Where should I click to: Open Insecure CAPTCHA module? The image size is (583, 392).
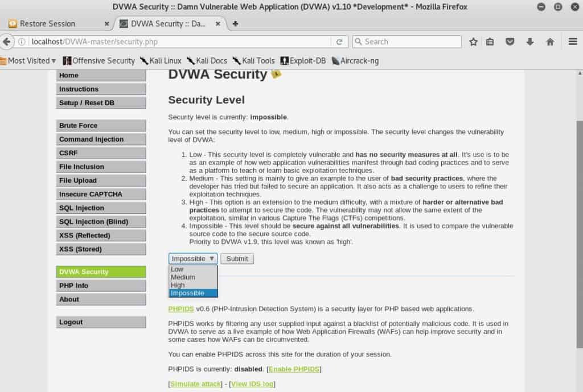101,194
